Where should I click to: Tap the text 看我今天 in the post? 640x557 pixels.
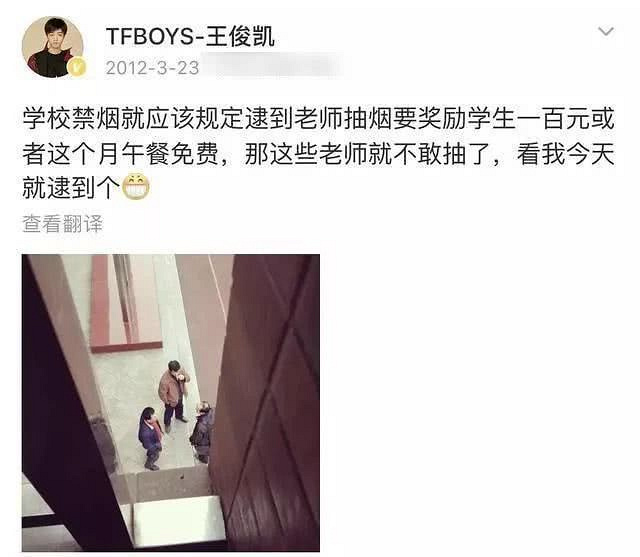click(565, 154)
